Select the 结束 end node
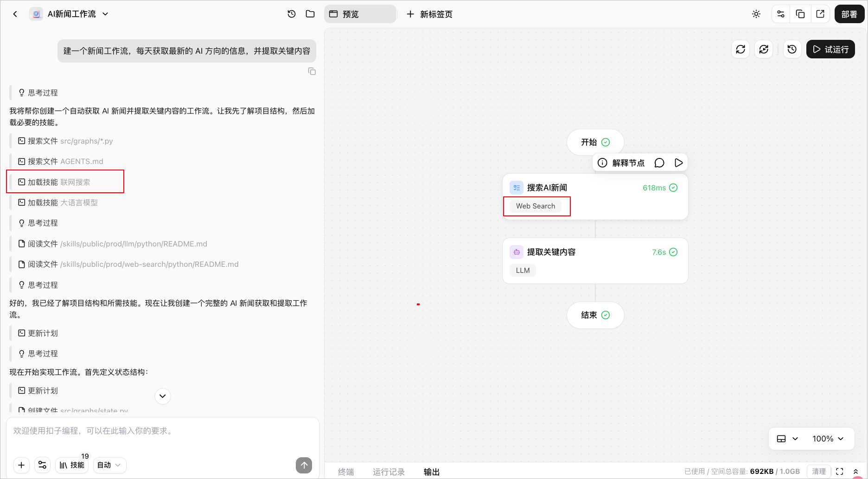868x479 pixels. [595, 315]
